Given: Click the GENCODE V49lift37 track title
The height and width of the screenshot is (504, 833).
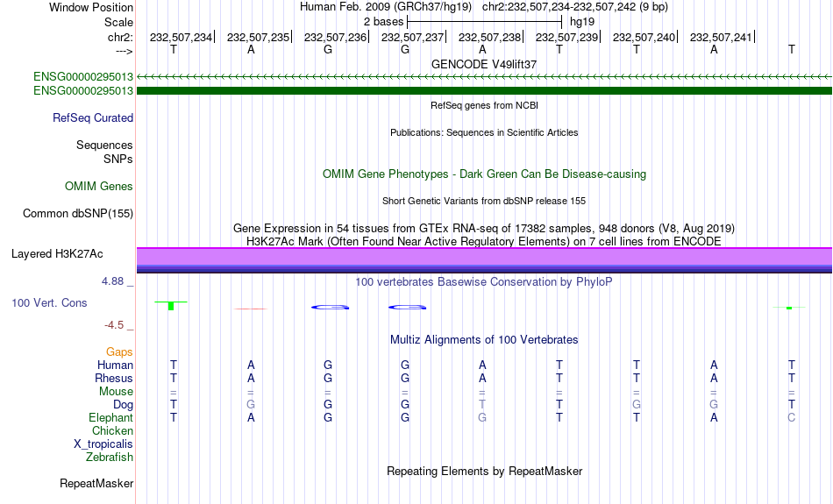Looking at the screenshot, I should 484,64.
